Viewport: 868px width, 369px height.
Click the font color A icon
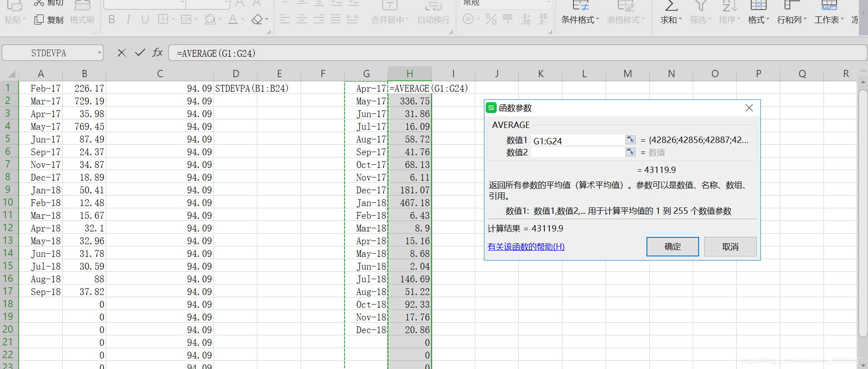point(233,20)
